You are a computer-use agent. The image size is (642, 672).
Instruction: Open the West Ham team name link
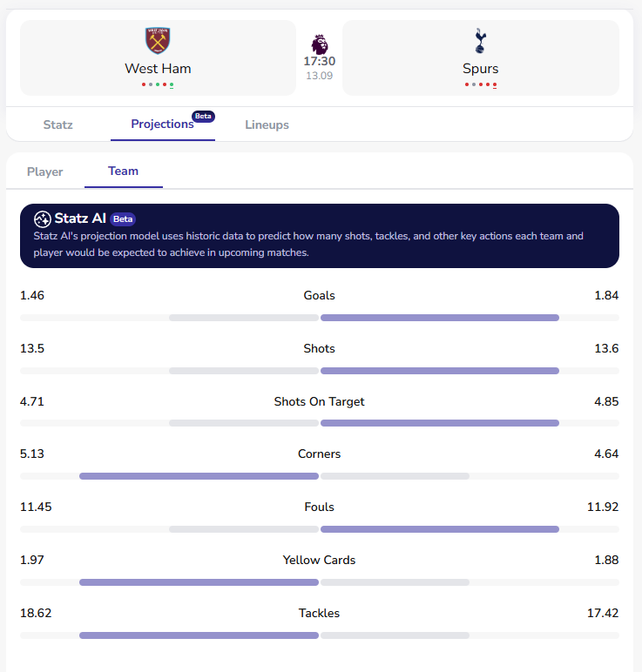coord(158,69)
